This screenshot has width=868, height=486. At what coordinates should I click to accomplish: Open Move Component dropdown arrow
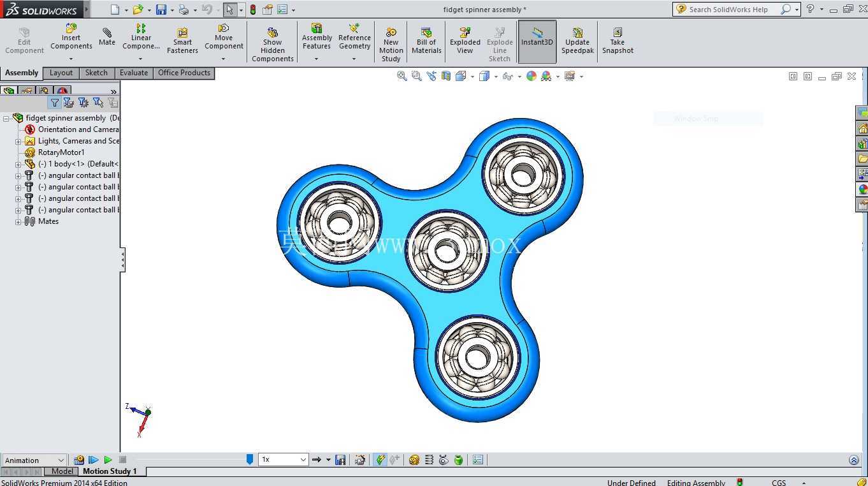point(224,59)
